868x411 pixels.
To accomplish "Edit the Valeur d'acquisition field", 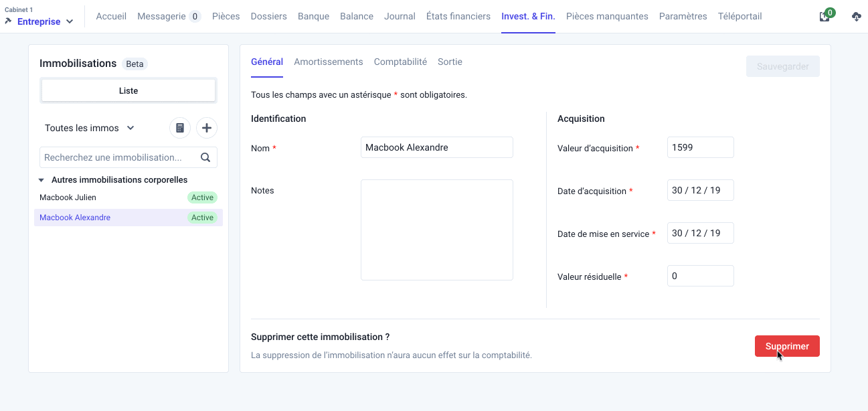I will coord(701,147).
